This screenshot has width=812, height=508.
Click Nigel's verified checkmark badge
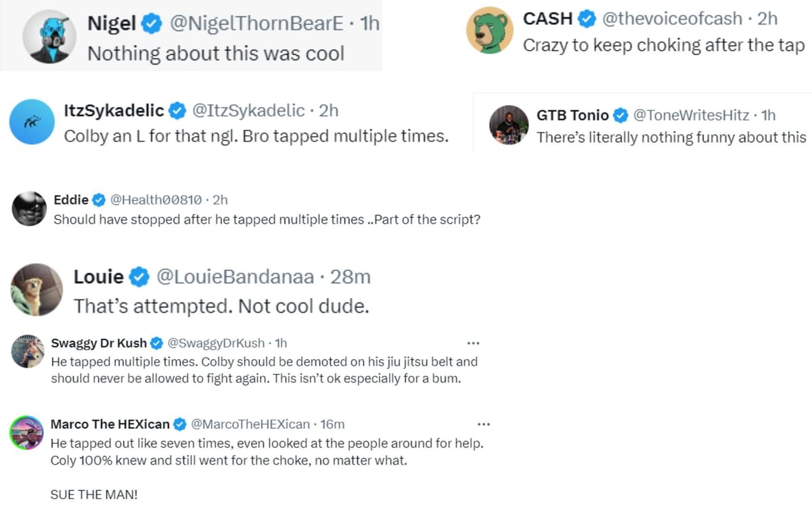[150, 22]
